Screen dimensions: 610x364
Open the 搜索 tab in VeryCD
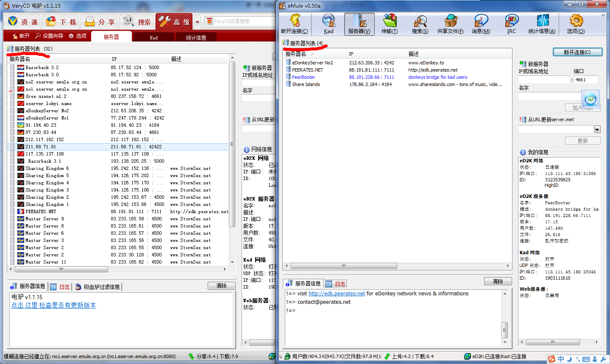pos(137,22)
